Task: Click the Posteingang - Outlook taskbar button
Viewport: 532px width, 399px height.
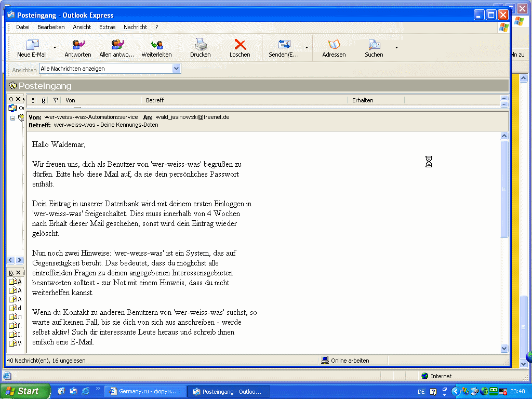Action: [229, 392]
